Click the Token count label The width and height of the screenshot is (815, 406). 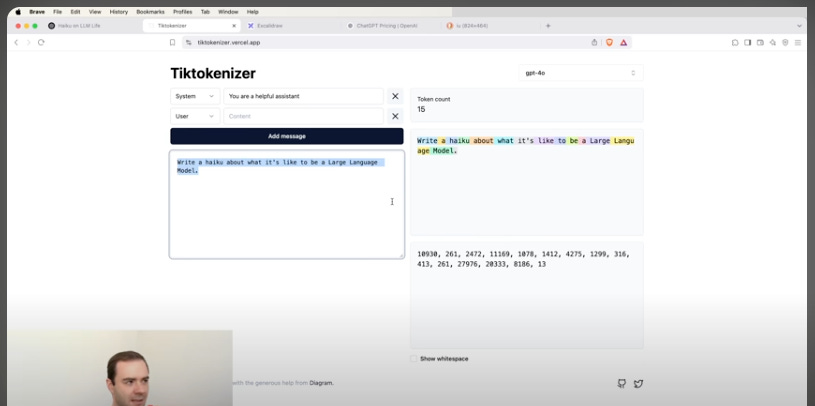coord(433,99)
